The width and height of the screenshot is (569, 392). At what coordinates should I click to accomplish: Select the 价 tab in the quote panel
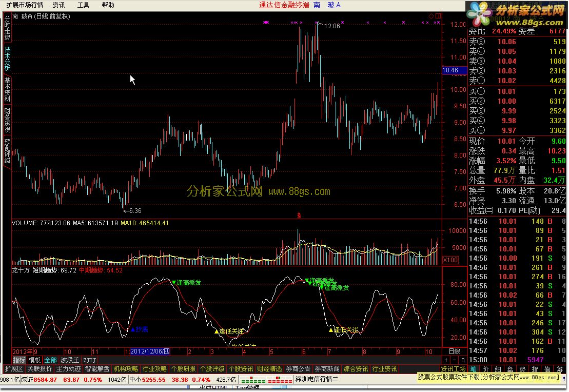tap(485, 369)
